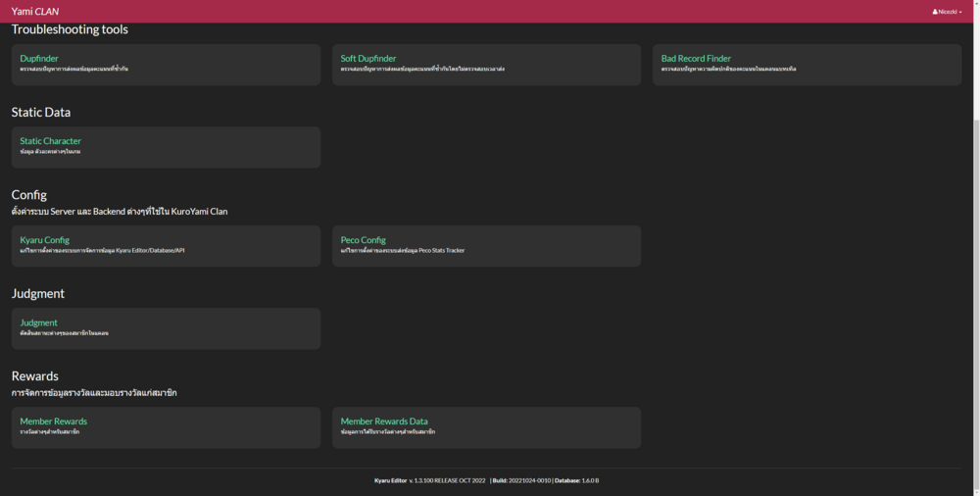Screen dimensions: 980x496
Task: Click the user profile icon beside Niizeki
Action: 935,12
